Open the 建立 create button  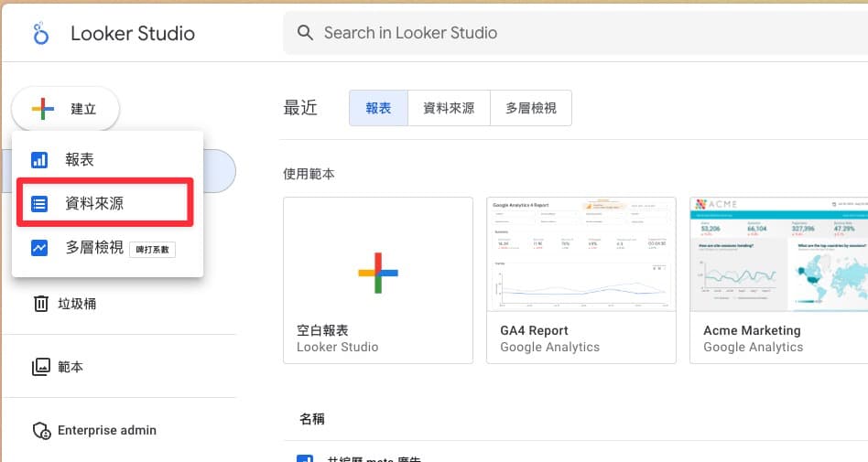(65, 109)
